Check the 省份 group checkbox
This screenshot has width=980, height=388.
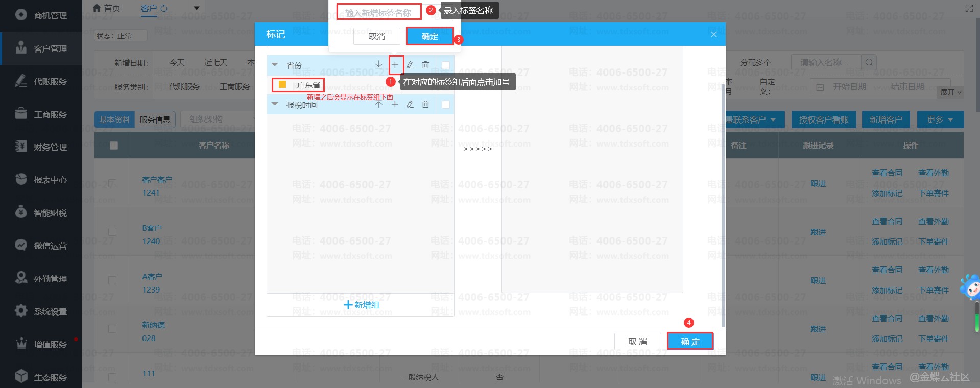(446, 65)
